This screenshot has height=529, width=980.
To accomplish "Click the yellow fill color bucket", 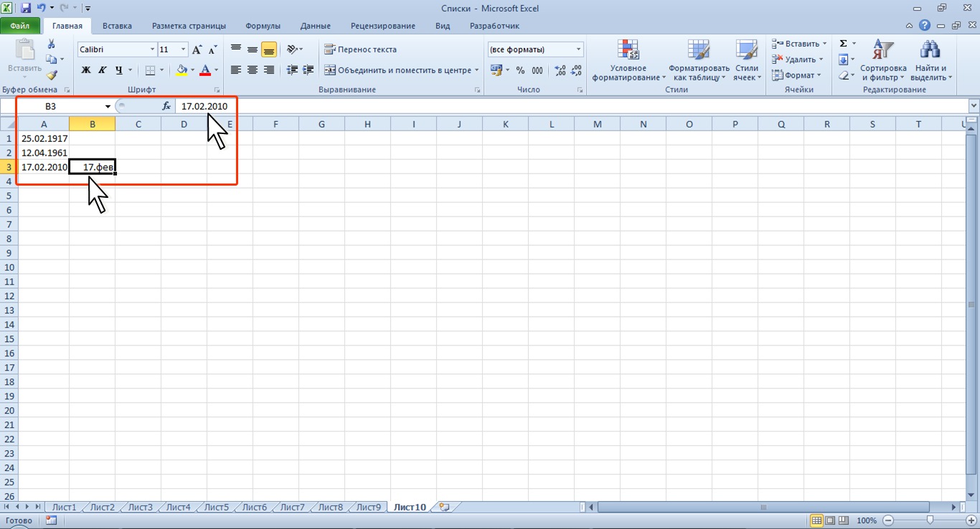I will (181, 70).
